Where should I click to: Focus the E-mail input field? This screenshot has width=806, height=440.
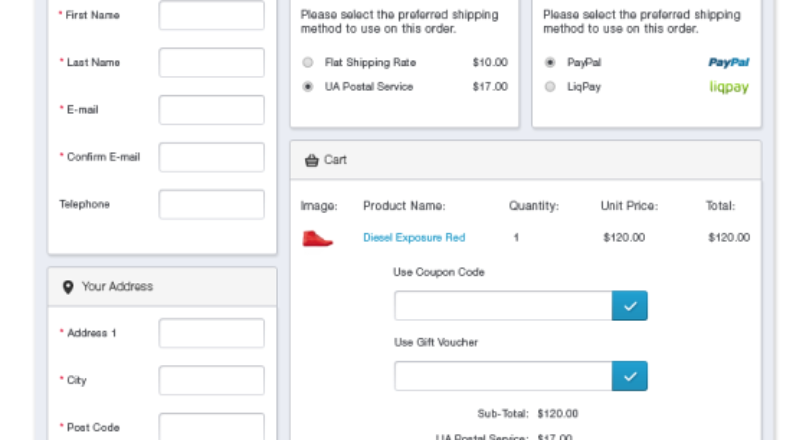tap(211, 109)
